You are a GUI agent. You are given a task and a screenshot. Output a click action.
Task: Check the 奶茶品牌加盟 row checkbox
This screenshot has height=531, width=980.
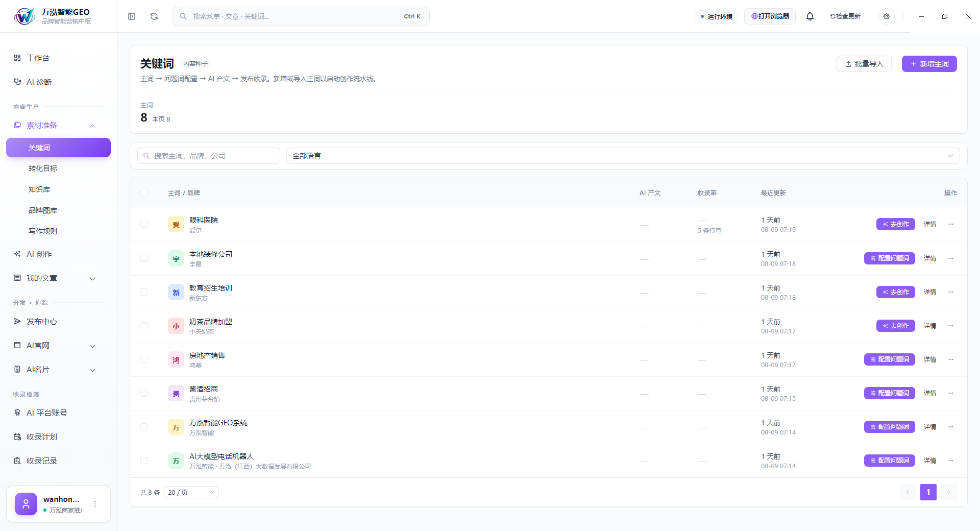coord(144,326)
